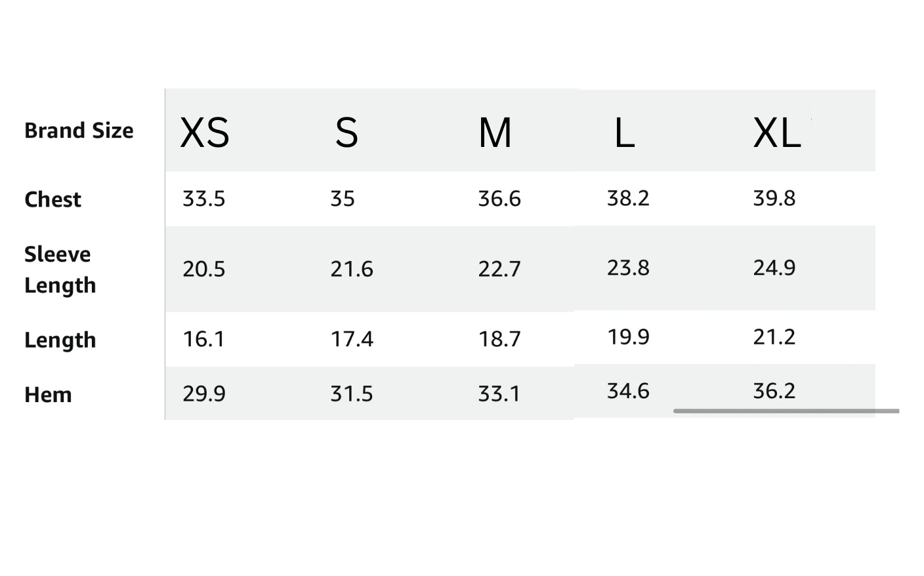Click the Chest row label
This screenshot has width=924, height=576.
tap(52, 199)
